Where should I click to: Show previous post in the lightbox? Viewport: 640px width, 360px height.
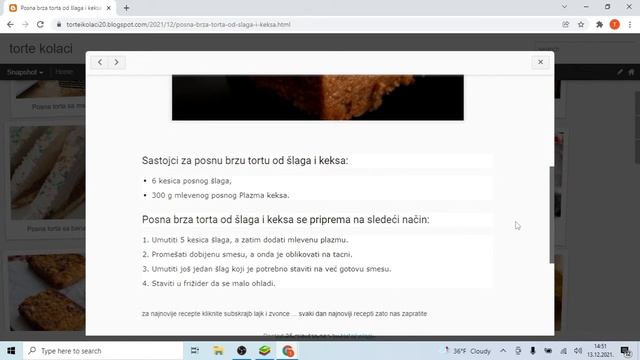(x=100, y=62)
